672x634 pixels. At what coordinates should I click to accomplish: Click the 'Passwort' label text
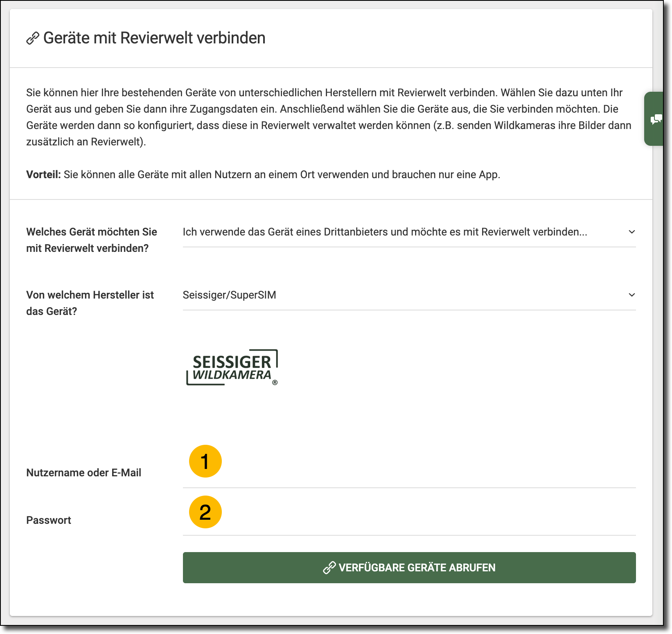point(49,520)
